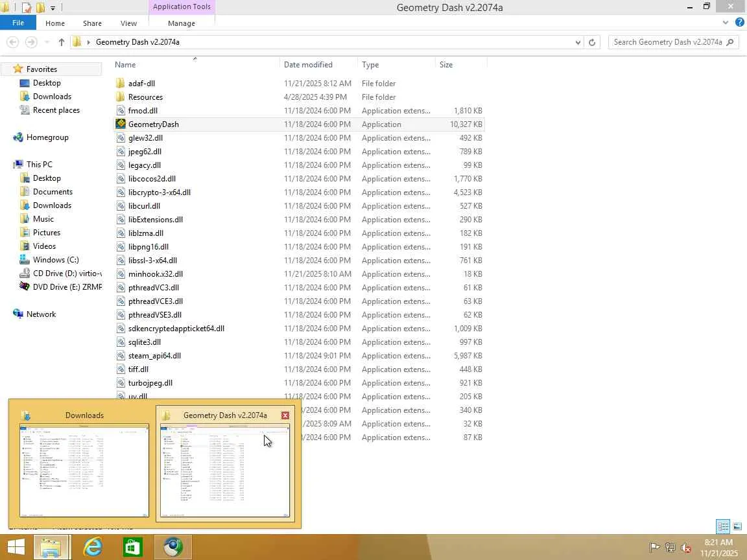The width and height of the screenshot is (747, 560).
Task: Switch to the Share ribbon tab
Action: [92, 23]
